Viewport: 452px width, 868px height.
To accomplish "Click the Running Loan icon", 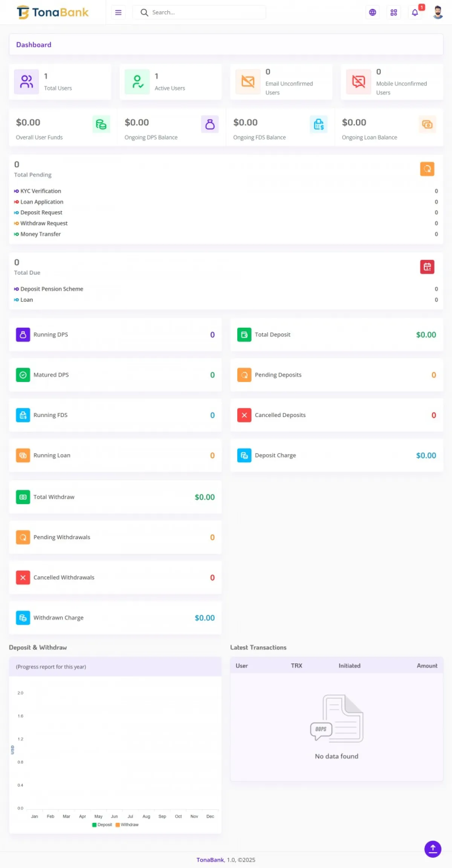I will (x=23, y=455).
